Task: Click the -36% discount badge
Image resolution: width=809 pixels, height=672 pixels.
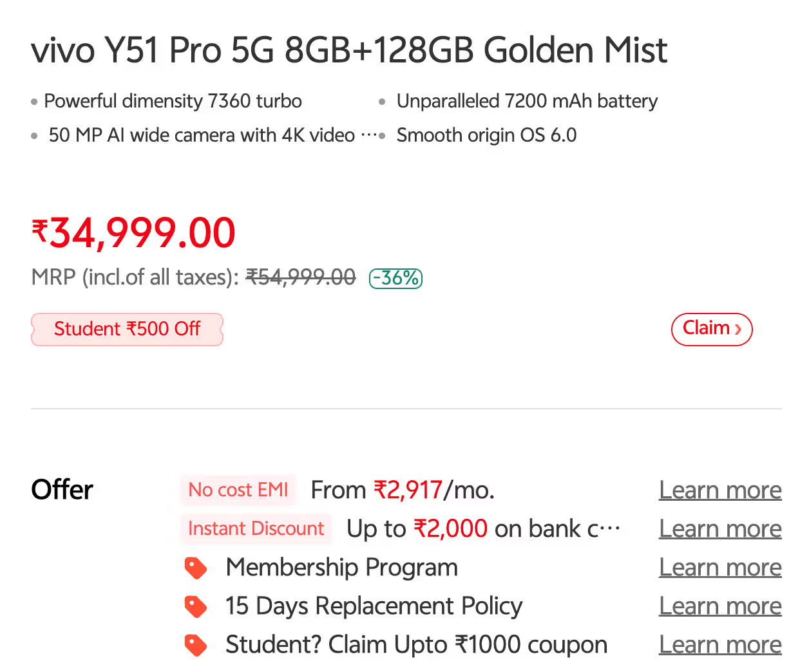Action: (x=395, y=278)
